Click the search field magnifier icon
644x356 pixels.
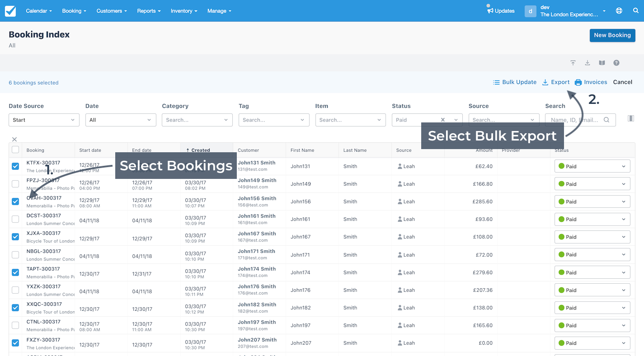click(x=606, y=120)
